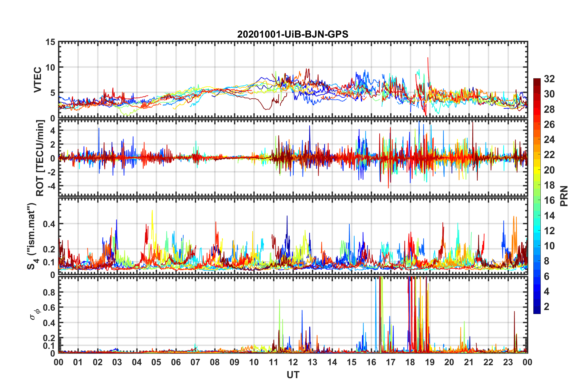
Task: Click VTEC y-axis tick 10
Action: pos(50,67)
